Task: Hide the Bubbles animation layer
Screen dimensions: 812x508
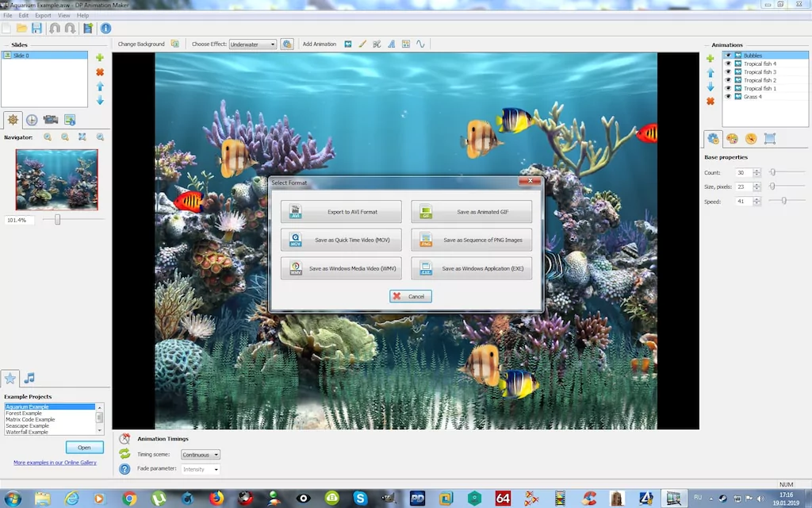Action: tap(728, 55)
